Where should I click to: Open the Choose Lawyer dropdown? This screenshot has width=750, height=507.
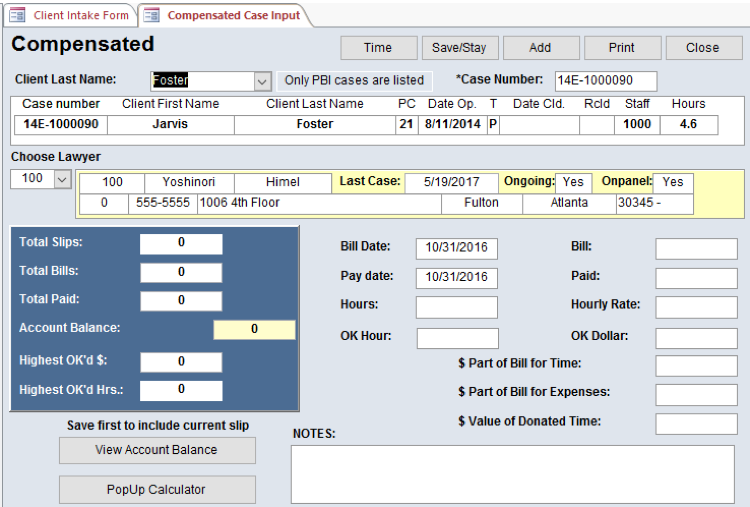pyautogui.click(x=62, y=178)
